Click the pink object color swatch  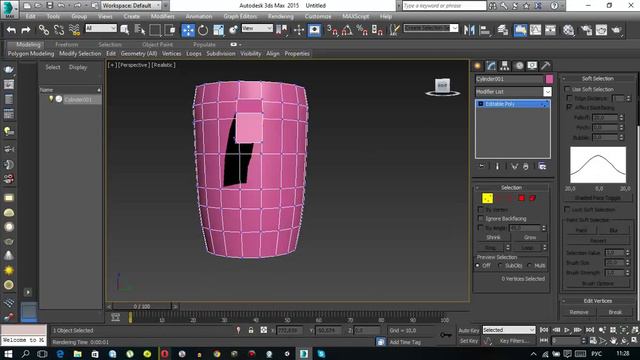point(549,79)
